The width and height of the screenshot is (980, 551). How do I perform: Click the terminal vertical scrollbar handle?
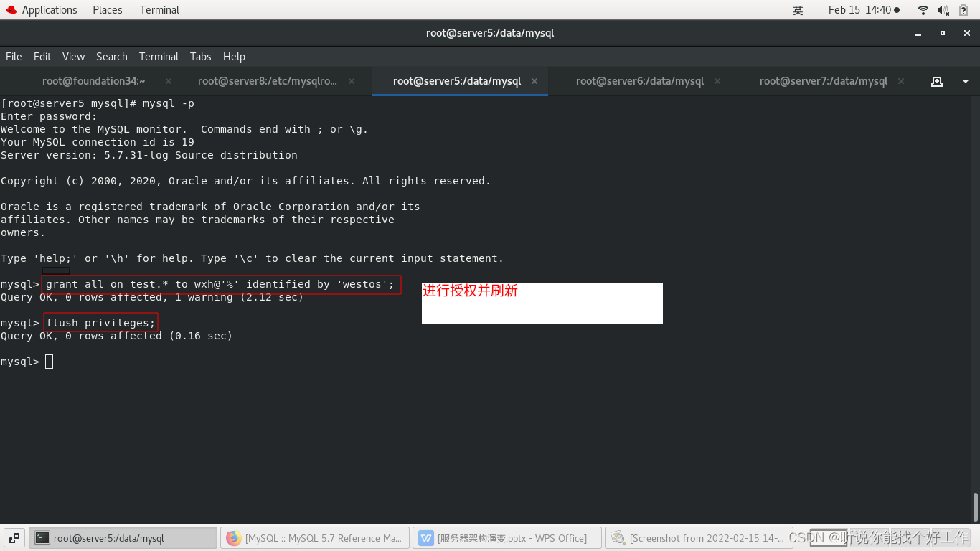click(976, 507)
